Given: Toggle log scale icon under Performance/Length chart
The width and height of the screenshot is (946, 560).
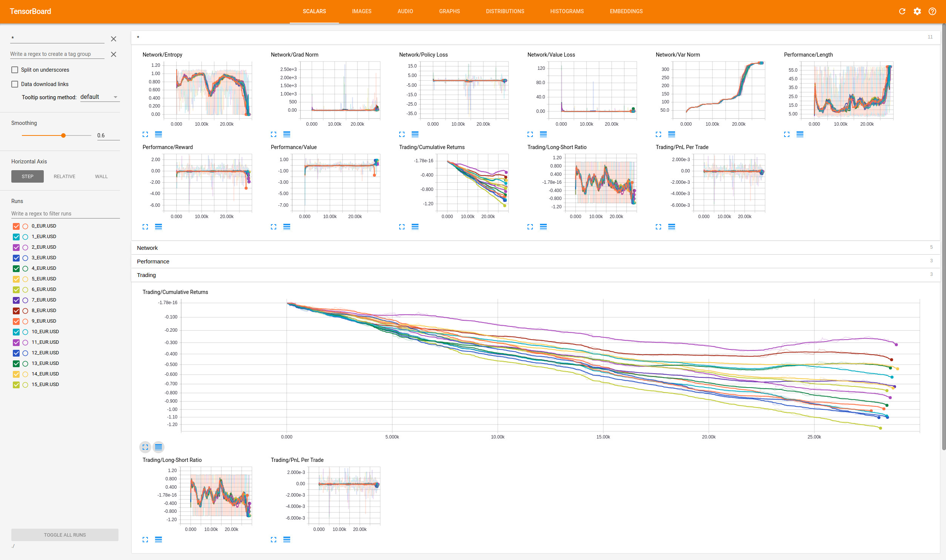Looking at the screenshot, I should click(800, 134).
